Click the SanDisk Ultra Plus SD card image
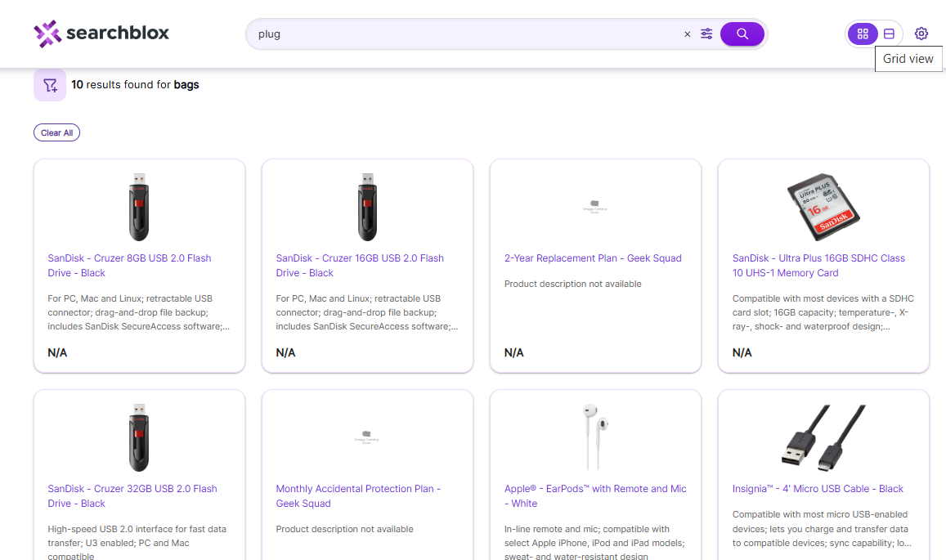The width and height of the screenshot is (946, 560). point(823,207)
